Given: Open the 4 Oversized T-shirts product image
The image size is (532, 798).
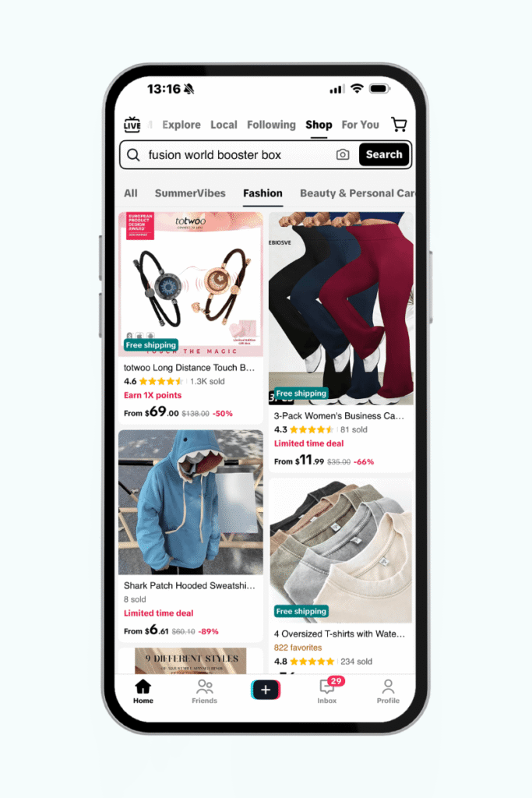Looking at the screenshot, I should click(341, 551).
